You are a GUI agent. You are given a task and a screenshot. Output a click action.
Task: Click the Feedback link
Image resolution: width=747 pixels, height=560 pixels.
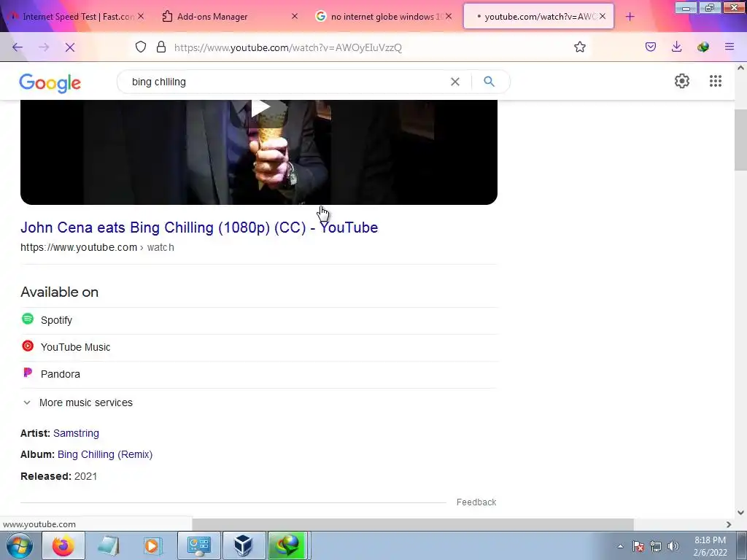click(476, 502)
